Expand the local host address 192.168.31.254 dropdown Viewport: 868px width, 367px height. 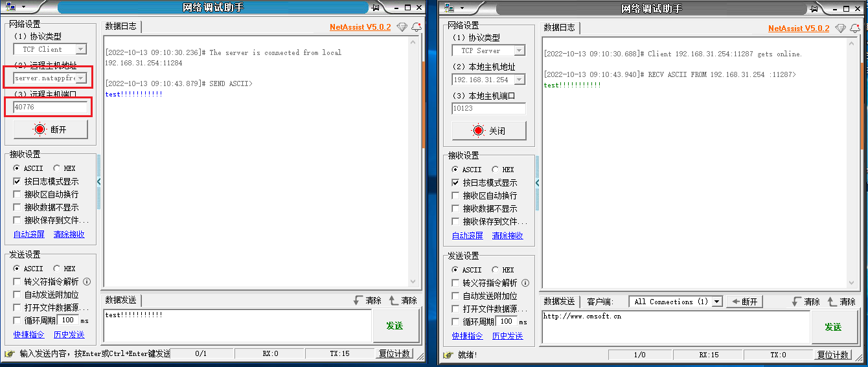click(520, 80)
